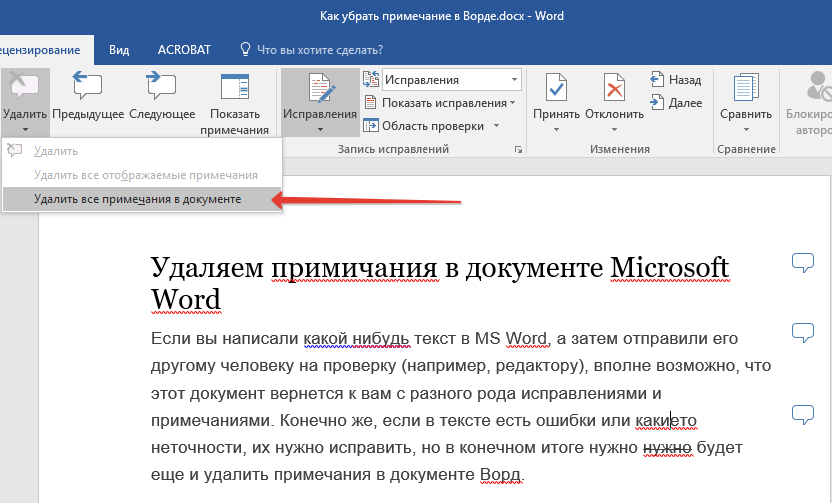Click the Compare documents icon (Сравнить)
The height and width of the screenshot is (503, 832).
click(x=745, y=90)
